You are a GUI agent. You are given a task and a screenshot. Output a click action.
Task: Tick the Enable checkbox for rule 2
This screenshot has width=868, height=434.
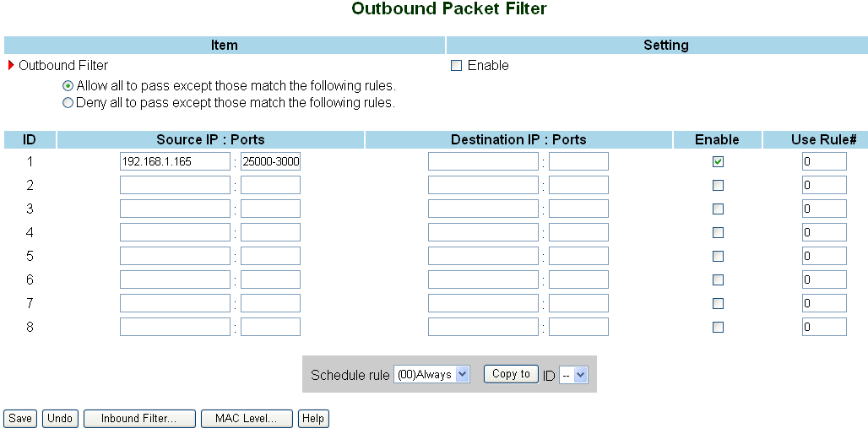718,185
